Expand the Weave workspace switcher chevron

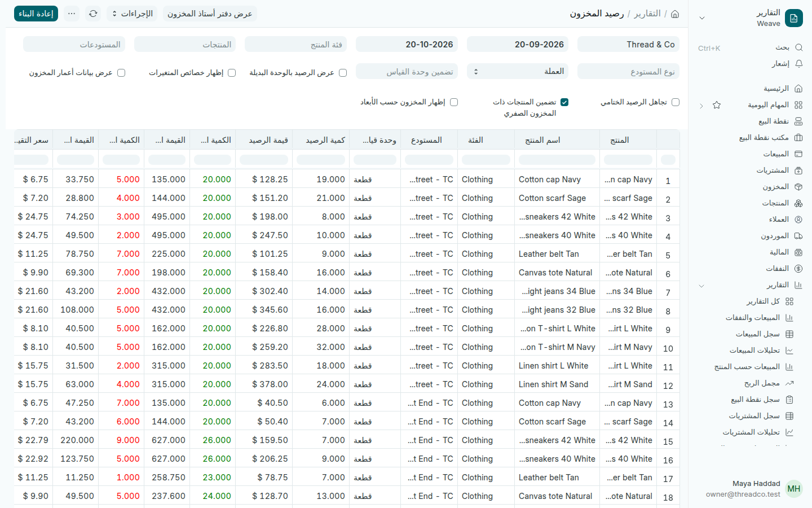click(702, 18)
